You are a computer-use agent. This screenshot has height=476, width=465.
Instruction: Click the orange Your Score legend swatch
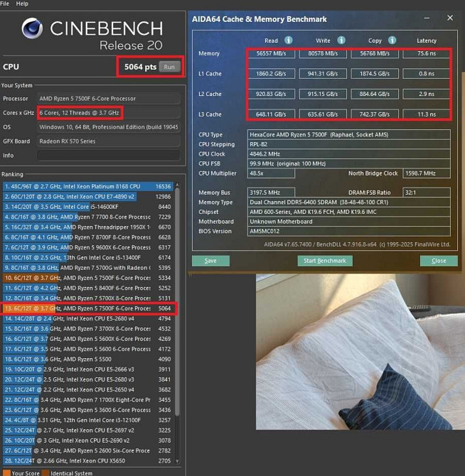pyautogui.click(x=4, y=472)
